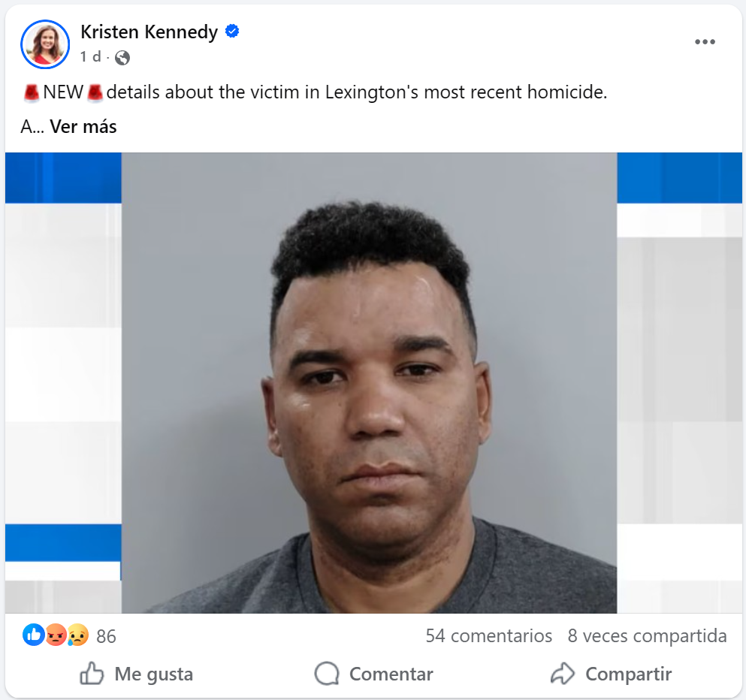Select the Compartir button
Image resolution: width=746 pixels, height=700 pixels.
click(611, 674)
